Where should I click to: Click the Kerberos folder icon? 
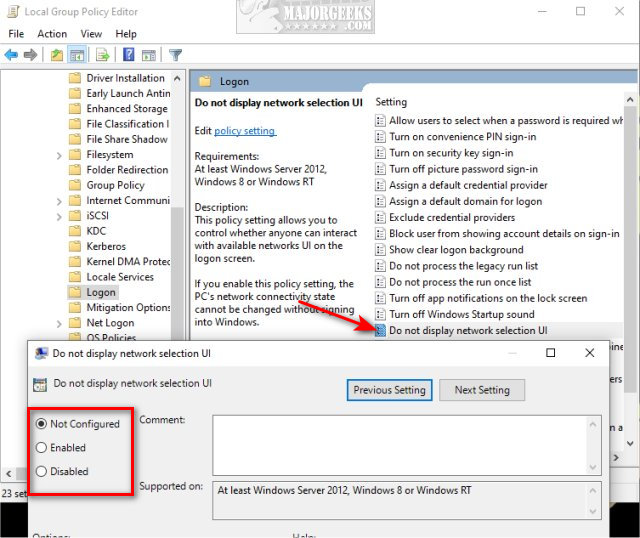click(75, 246)
